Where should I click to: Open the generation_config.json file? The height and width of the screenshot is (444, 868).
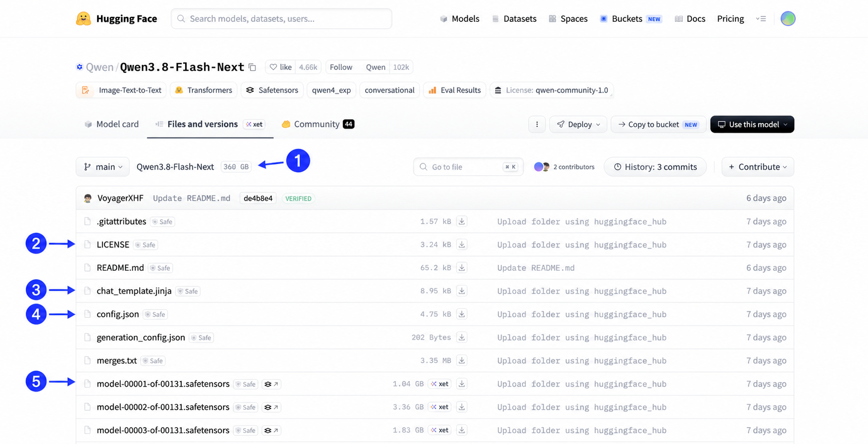coord(141,338)
